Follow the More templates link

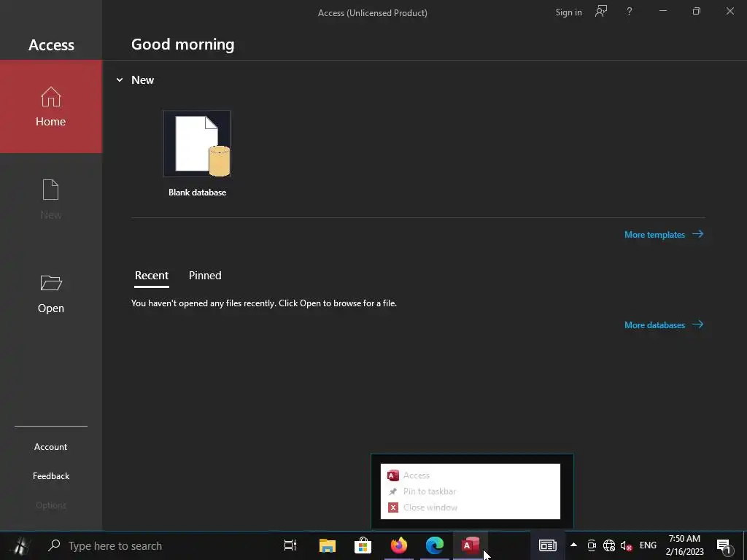coord(664,234)
